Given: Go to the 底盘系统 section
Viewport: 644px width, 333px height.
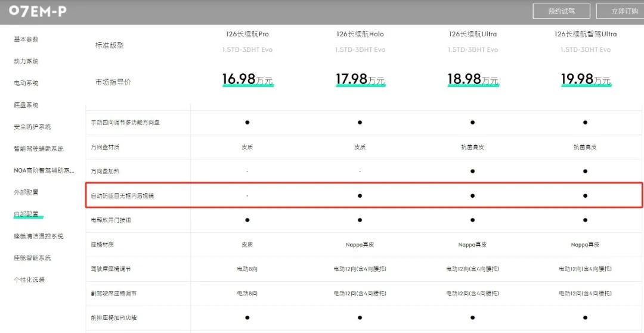Looking at the screenshot, I should coord(26,105).
